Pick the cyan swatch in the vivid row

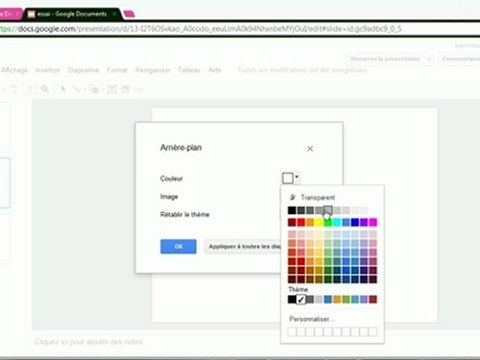337,222
